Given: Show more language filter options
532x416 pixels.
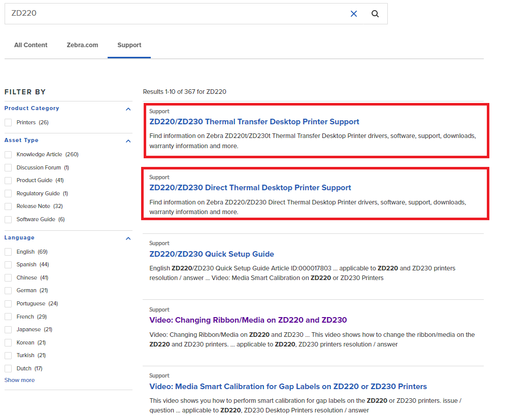Looking at the screenshot, I should pyautogui.click(x=20, y=380).
